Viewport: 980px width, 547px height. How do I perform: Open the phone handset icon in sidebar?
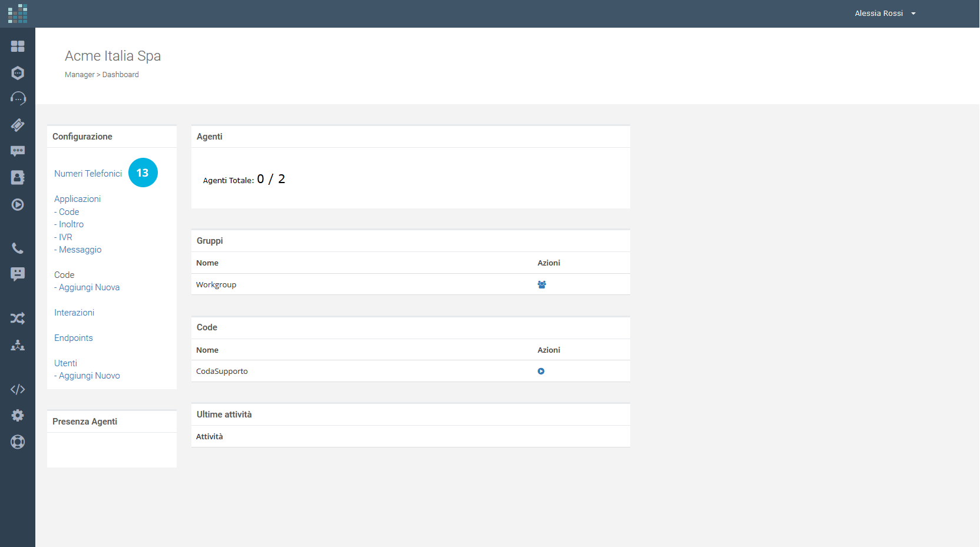point(18,248)
